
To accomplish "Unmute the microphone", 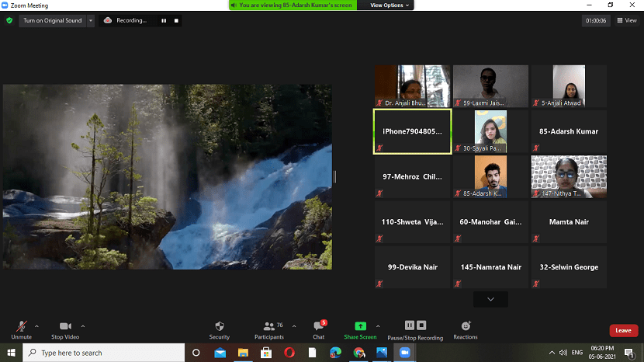I will pyautogui.click(x=21, y=327).
